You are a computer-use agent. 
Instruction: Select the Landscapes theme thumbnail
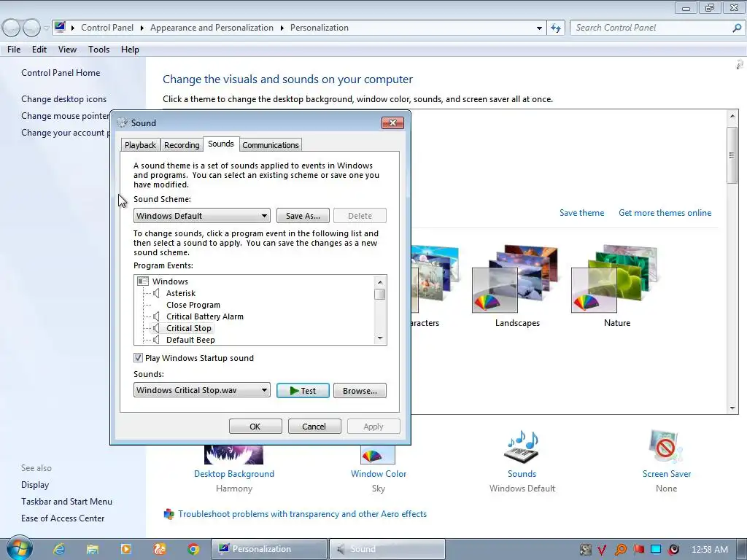click(x=516, y=279)
